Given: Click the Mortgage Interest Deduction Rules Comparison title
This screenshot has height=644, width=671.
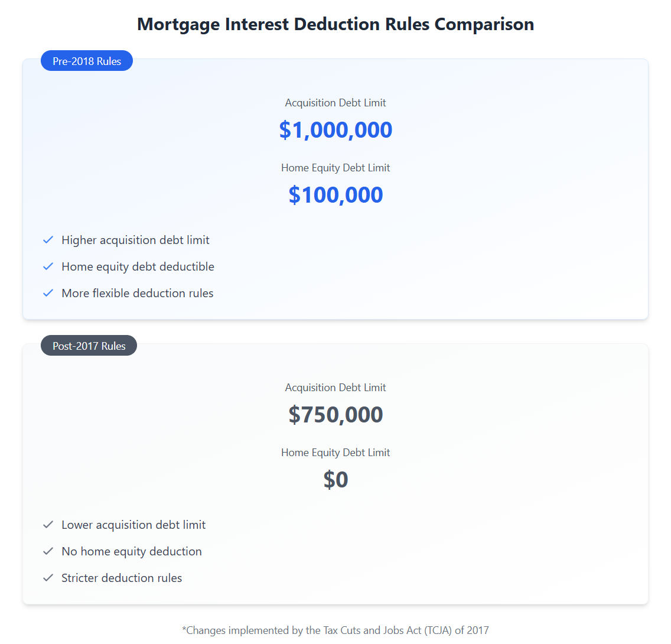Looking at the screenshot, I should pos(335,24).
